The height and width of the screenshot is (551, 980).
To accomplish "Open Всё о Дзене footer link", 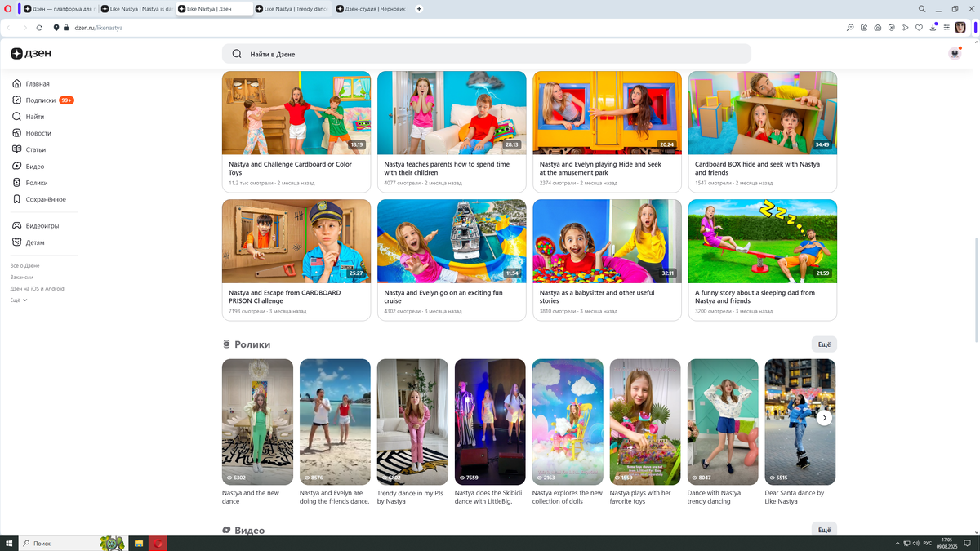I will (x=24, y=266).
